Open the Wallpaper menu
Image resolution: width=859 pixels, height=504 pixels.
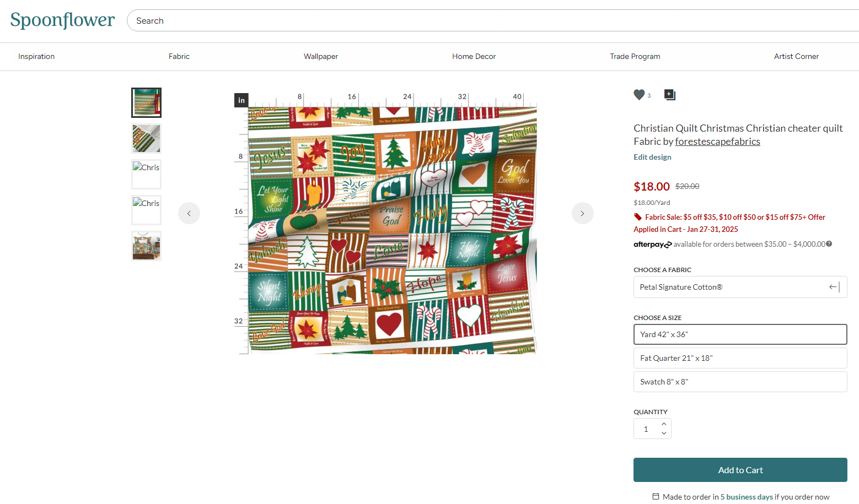click(x=320, y=56)
